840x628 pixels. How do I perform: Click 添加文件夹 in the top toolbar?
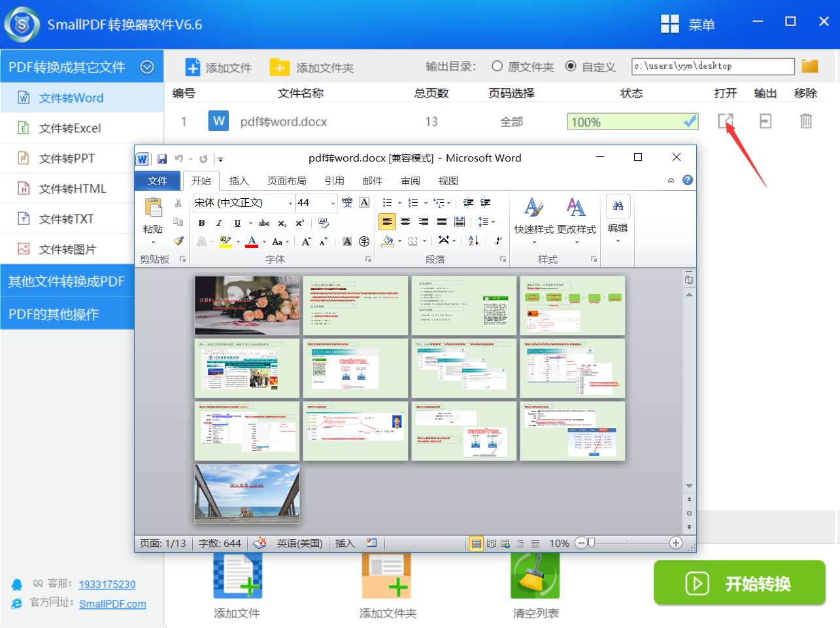click(x=312, y=67)
